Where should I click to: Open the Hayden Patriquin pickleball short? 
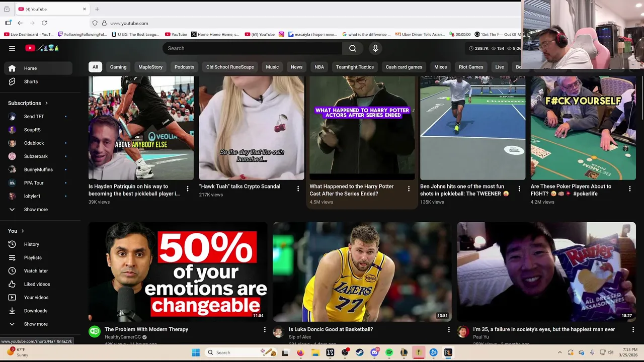pyautogui.click(x=141, y=128)
